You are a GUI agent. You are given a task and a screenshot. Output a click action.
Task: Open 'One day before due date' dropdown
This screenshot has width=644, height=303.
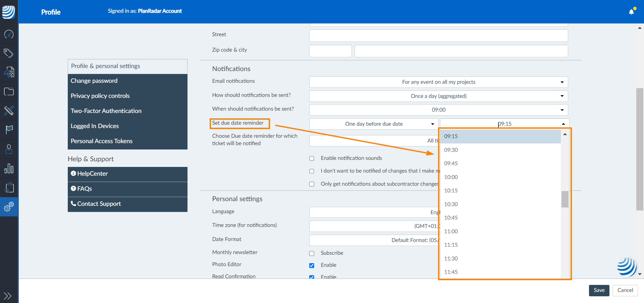(374, 124)
